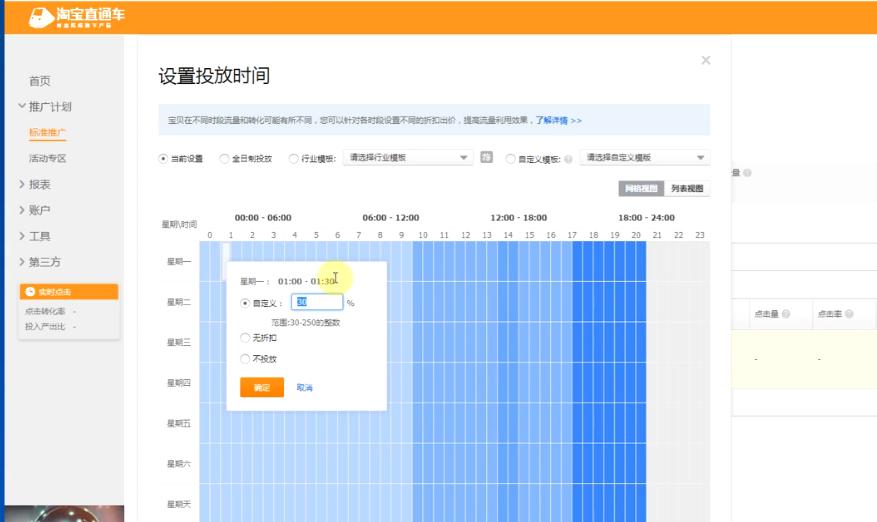Open the 请选择行业模板 dropdown
Image resolution: width=877 pixels, height=522 pixels.
coord(408,158)
